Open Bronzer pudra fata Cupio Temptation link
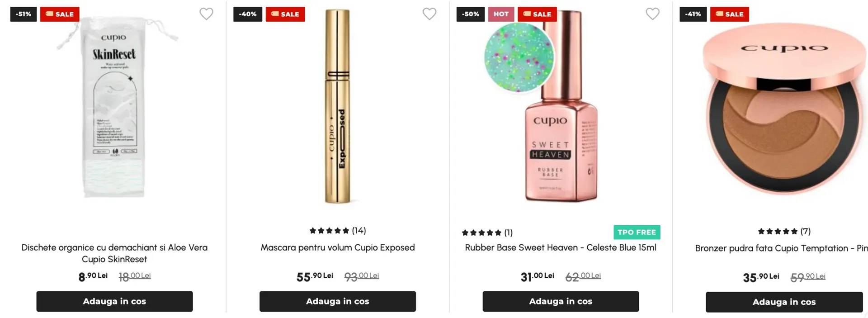Screen dimensions: 868x318 pos(781,248)
